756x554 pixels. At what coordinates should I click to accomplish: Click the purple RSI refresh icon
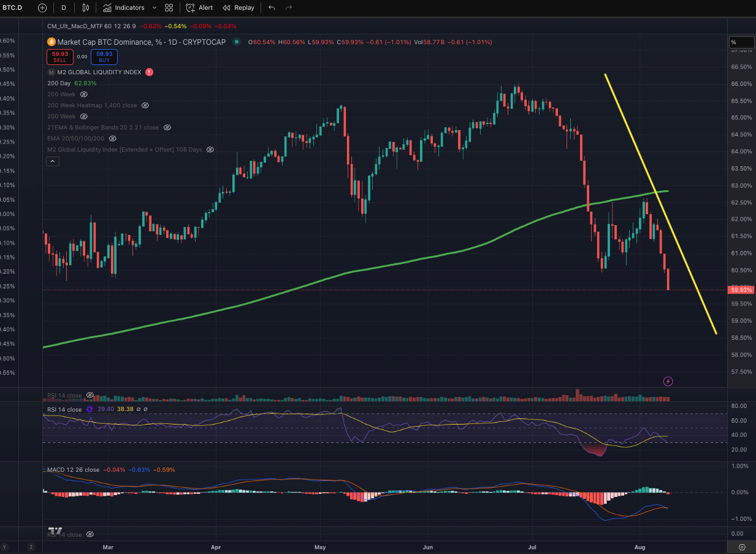tap(90, 409)
